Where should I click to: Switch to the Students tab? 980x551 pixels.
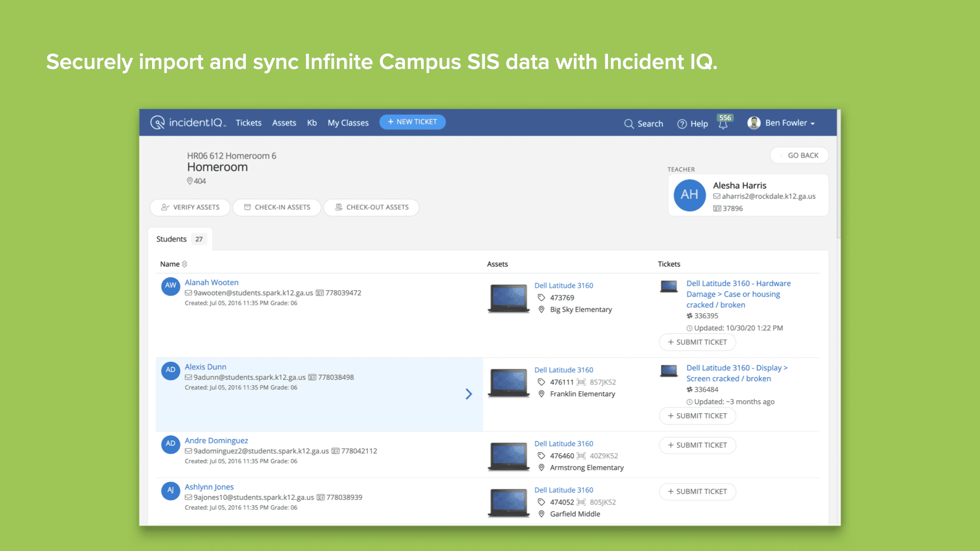[171, 238]
